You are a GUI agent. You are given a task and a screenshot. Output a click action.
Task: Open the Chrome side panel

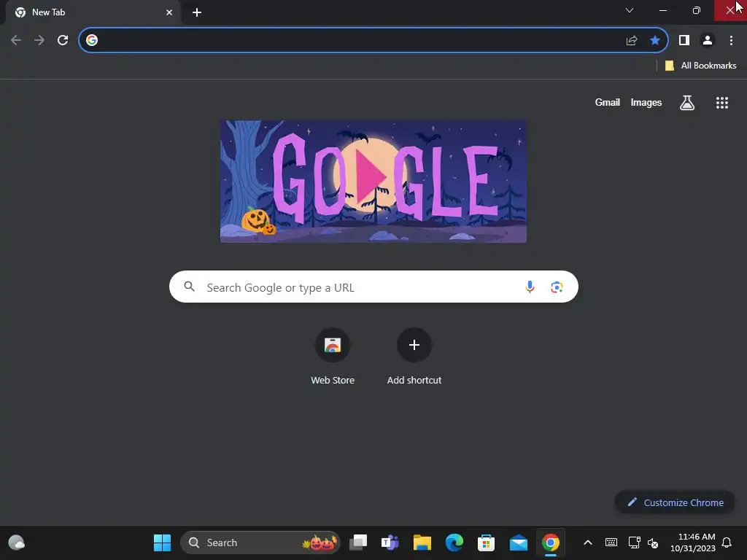[x=684, y=41]
